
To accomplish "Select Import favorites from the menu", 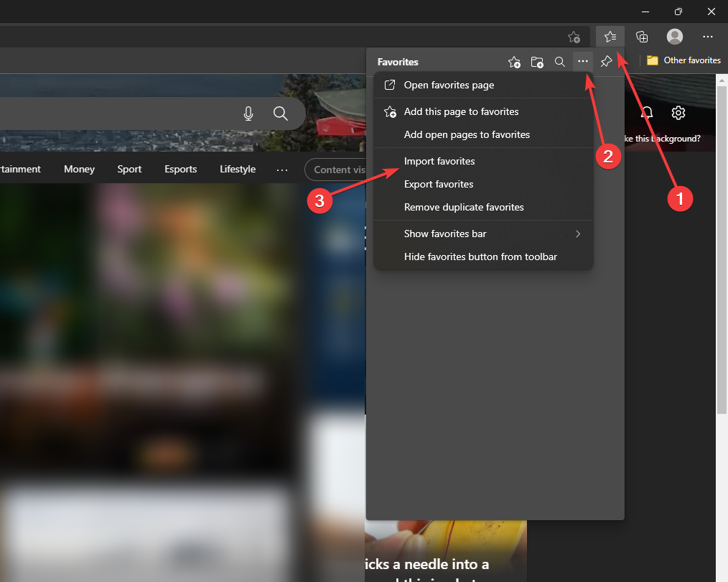I will click(439, 161).
